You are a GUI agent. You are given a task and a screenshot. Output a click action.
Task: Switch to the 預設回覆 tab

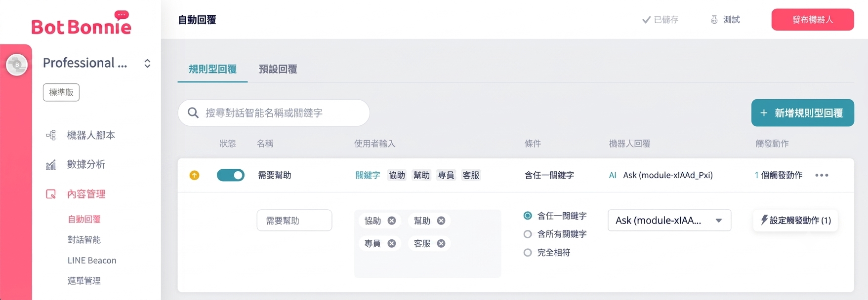[x=278, y=69]
